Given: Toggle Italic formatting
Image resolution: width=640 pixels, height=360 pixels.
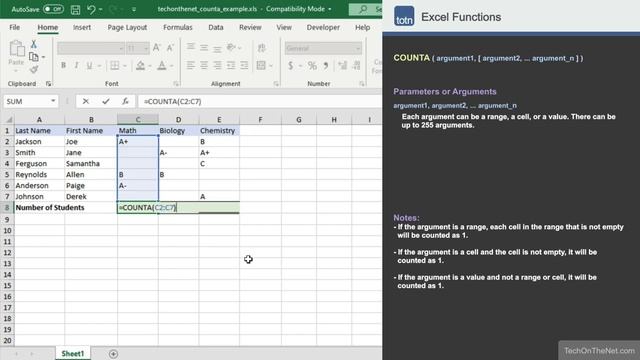Looking at the screenshot, I should 76,65.
